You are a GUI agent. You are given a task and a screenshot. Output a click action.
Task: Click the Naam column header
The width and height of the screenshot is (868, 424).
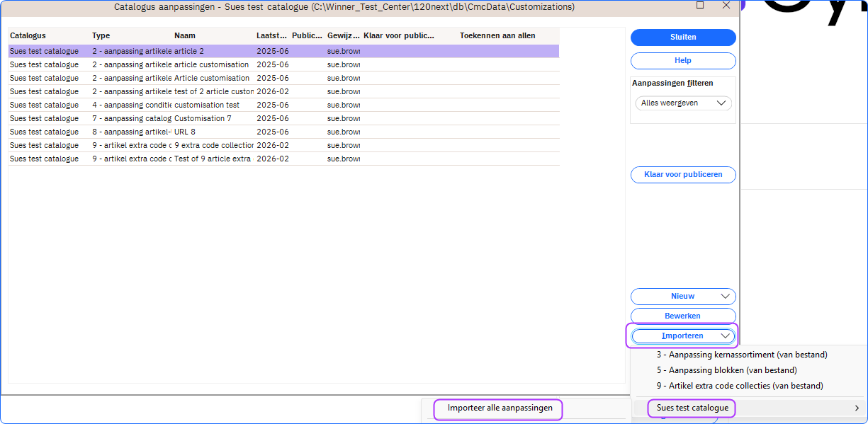pyautogui.click(x=185, y=35)
